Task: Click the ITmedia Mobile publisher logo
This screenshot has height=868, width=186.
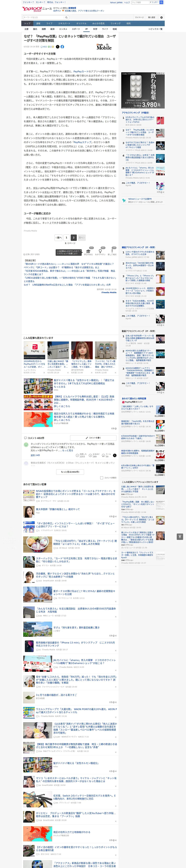Action: click(104, 47)
